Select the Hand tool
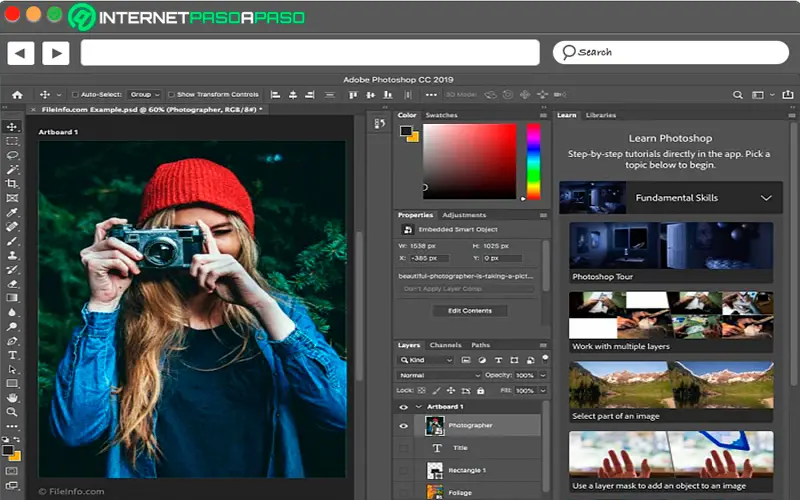 pyautogui.click(x=12, y=398)
